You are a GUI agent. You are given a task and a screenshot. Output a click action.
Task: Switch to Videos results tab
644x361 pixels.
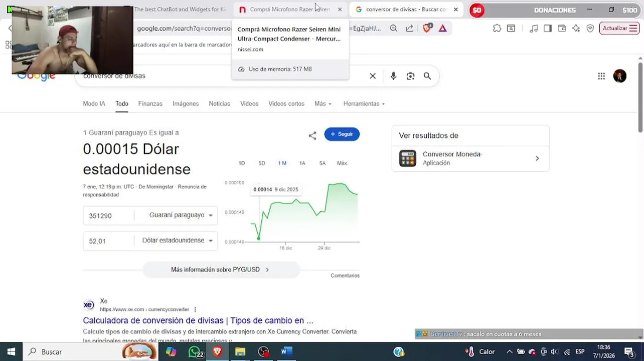coord(249,104)
